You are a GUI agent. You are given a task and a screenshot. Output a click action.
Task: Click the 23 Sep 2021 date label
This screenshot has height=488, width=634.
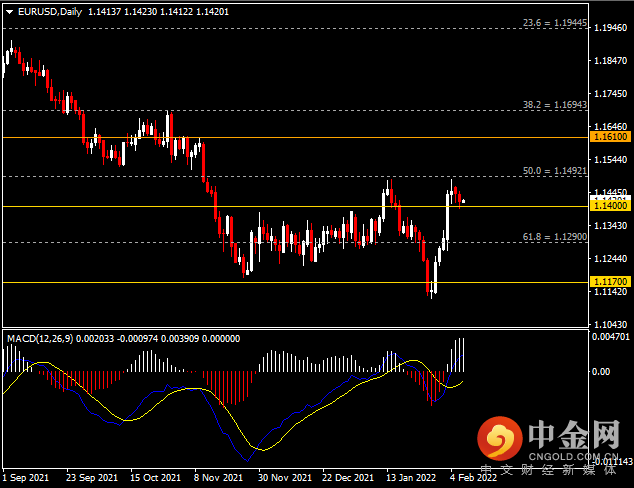[x=92, y=477]
